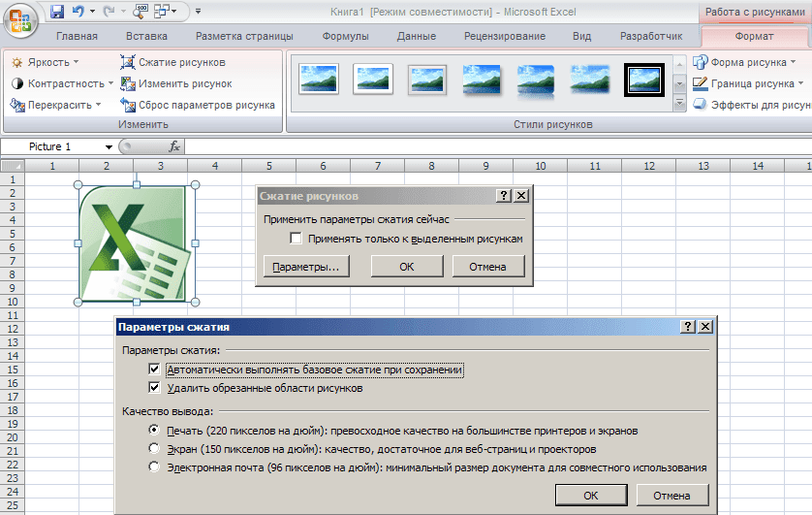
Task: Open the Главная ribbon tab
Action: click(x=77, y=36)
